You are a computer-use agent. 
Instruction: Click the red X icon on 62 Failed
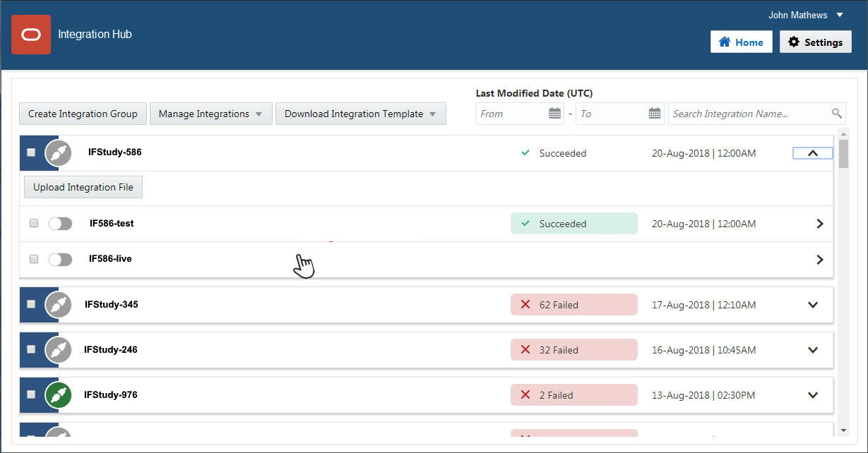tap(525, 305)
